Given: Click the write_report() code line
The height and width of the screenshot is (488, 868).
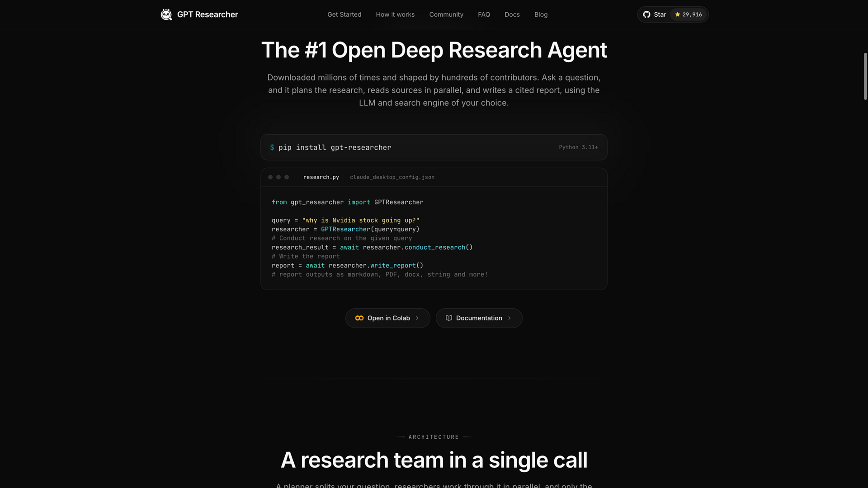Looking at the screenshot, I should click(x=347, y=265).
